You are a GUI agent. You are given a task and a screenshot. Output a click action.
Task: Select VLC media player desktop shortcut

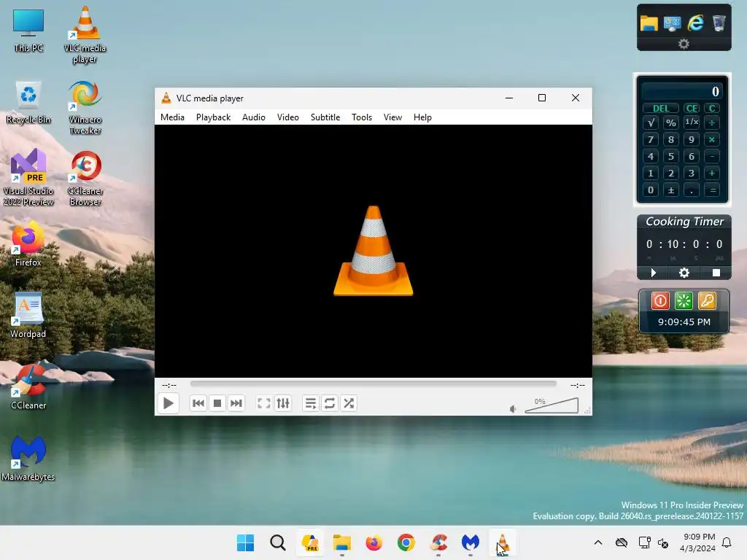[85, 35]
